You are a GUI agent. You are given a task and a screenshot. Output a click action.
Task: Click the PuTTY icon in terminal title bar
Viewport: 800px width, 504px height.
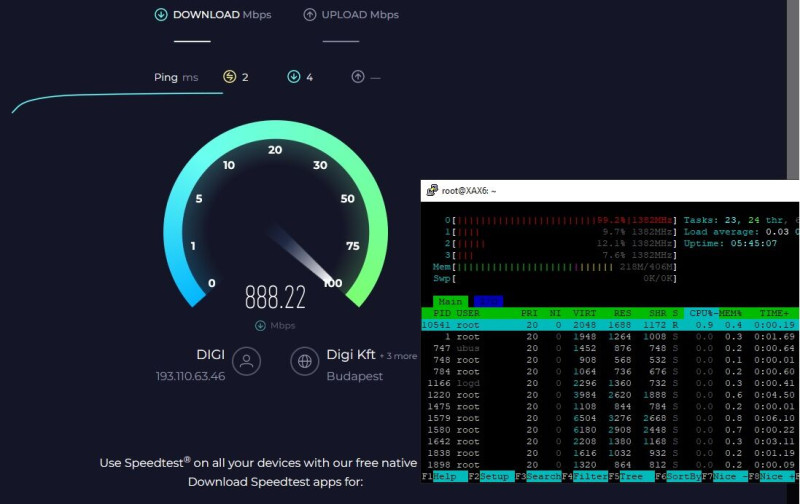(432, 190)
